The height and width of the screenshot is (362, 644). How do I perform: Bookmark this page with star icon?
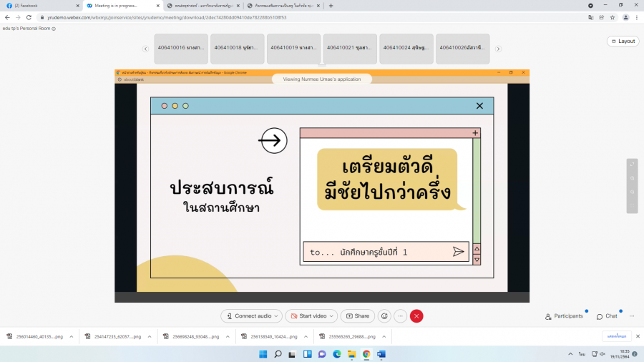613,17
